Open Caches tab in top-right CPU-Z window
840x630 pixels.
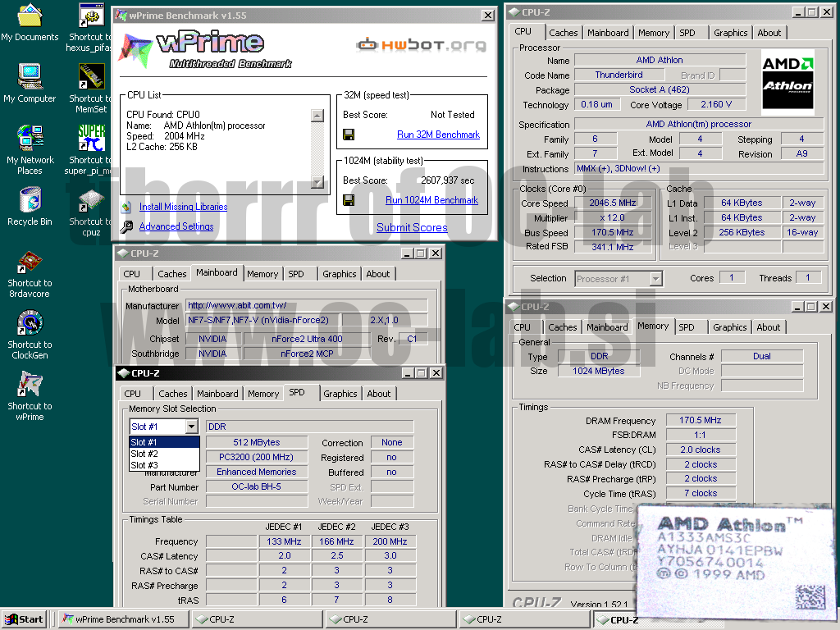point(563,33)
